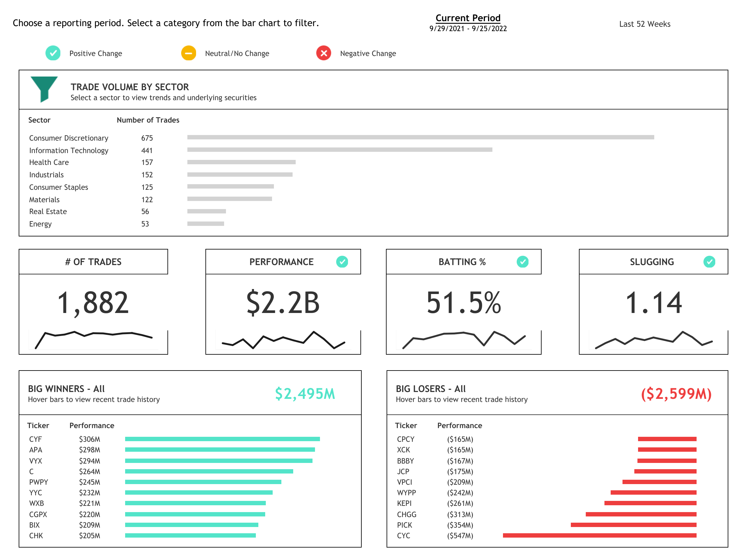Click the VYX winner bar
Image resolution: width=747 pixels, height=560 pixels.
pyautogui.click(x=218, y=461)
